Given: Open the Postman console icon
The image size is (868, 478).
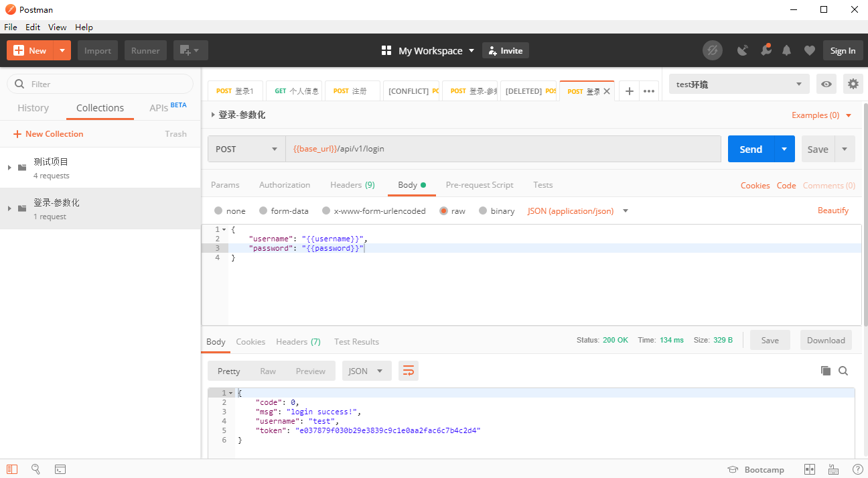Looking at the screenshot, I should (x=60, y=469).
